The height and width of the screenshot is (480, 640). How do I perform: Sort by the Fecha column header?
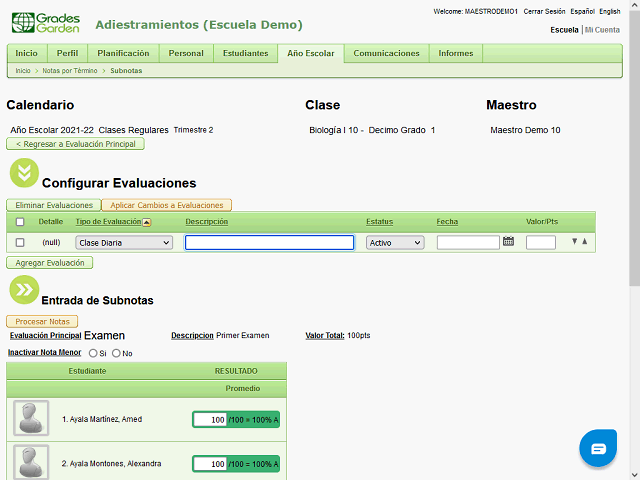447,222
